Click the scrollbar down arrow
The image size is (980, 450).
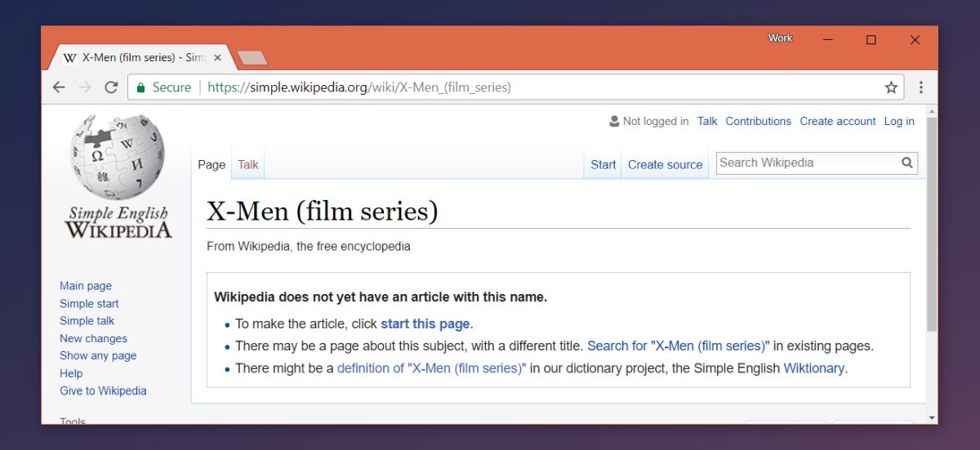tap(932, 417)
